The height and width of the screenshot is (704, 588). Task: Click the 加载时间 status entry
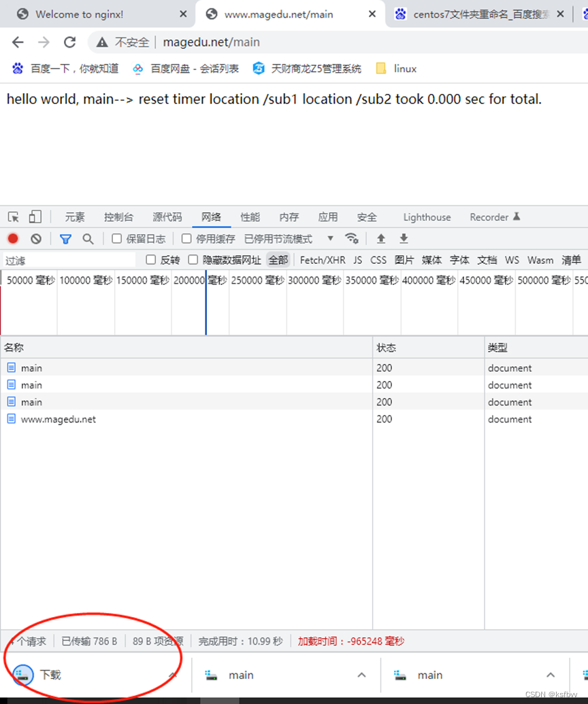[x=350, y=641]
